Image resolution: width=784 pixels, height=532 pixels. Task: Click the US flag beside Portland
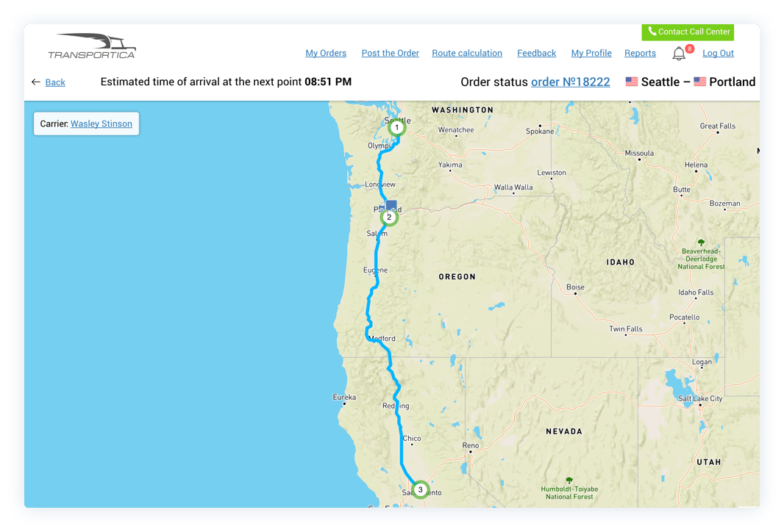click(x=700, y=82)
